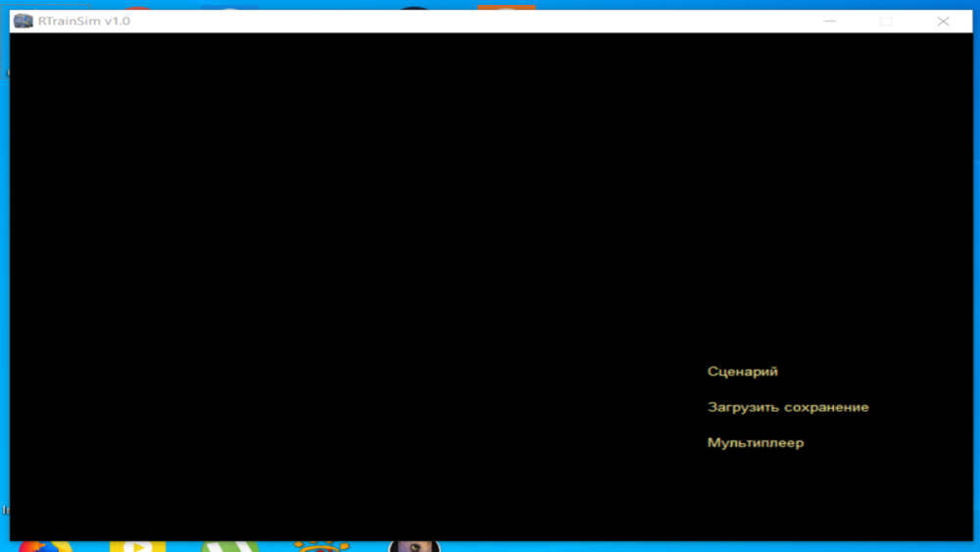Select the round portrait desktop icon
Viewport: 980px width, 552px height.
click(414, 546)
